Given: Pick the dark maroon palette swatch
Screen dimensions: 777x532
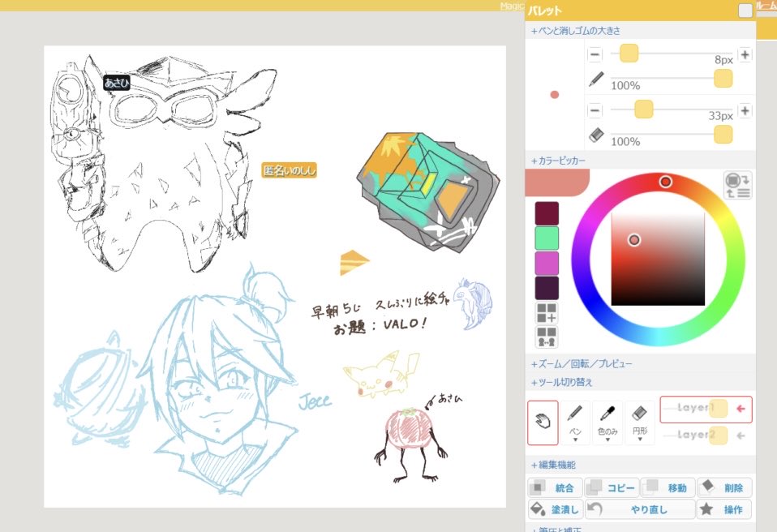Looking at the screenshot, I should pyautogui.click(x=547, y=213).
